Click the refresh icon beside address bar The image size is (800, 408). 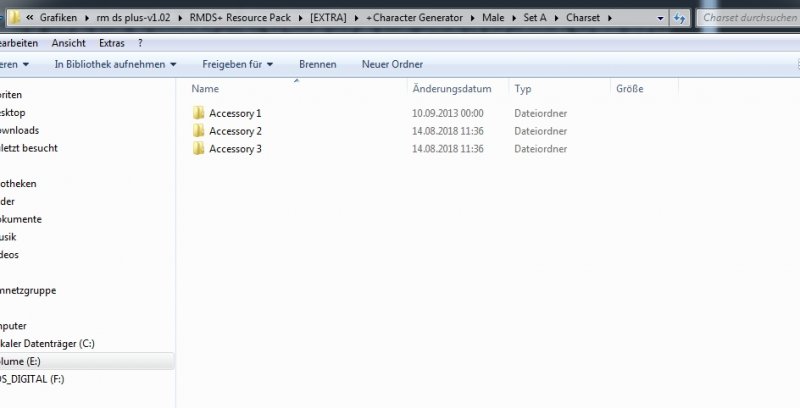click(679, 18)
